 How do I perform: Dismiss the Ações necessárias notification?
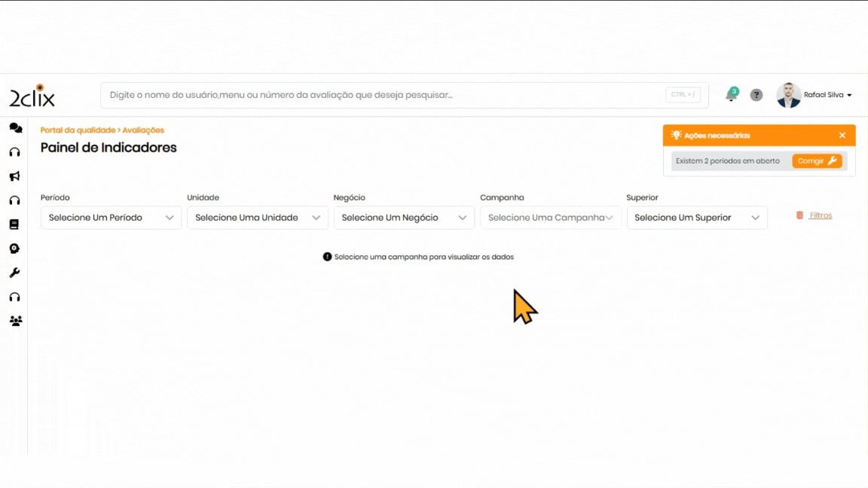pos(842,136)
